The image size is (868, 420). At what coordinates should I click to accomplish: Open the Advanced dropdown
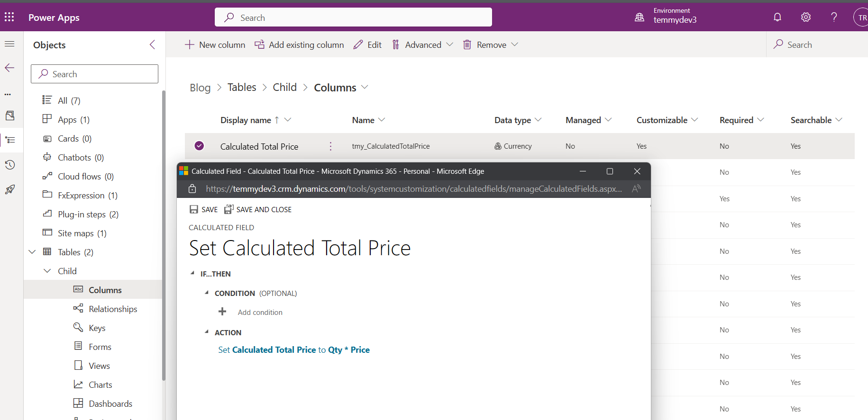(x=422, y=45)
